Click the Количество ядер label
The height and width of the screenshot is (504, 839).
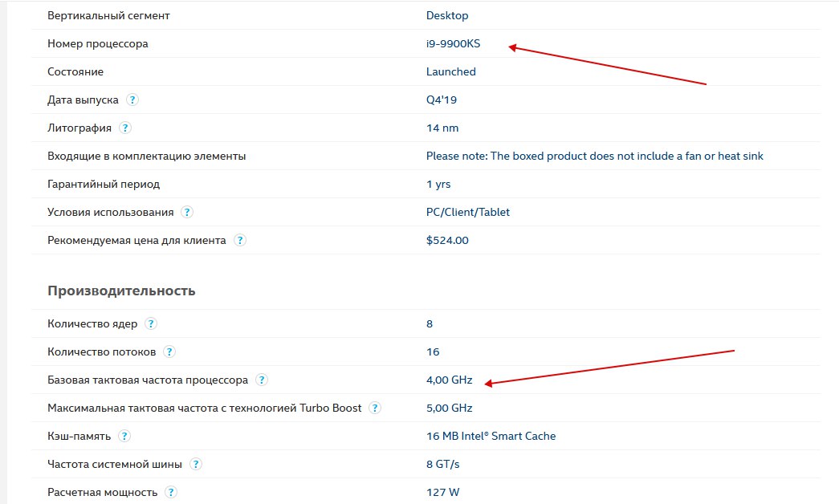coord(92,323)
